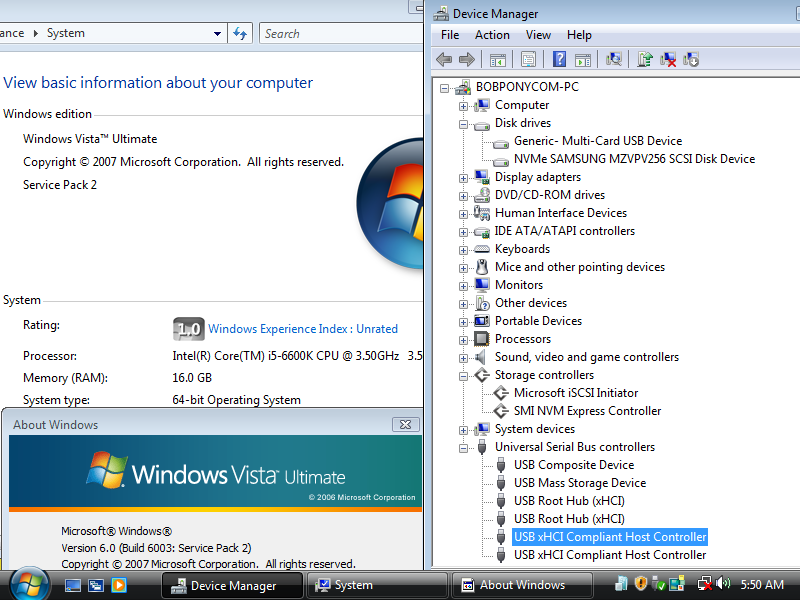Collapse the Storage controllers node
This screenshot has width=800, height=600.
coord(463,376)
